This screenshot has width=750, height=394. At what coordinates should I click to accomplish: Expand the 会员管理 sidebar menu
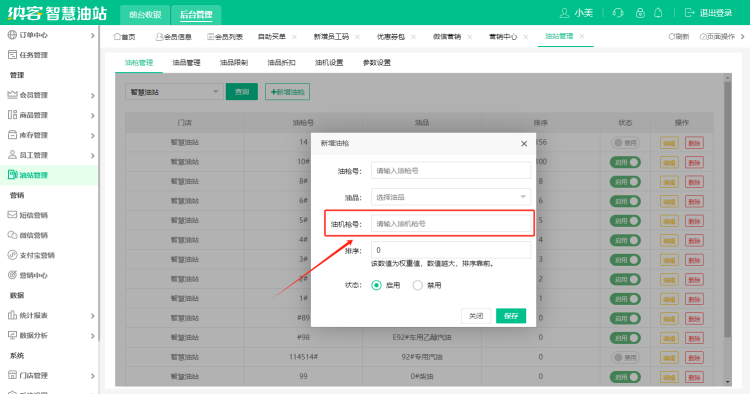pyautogui.click(x=50, y=95)
